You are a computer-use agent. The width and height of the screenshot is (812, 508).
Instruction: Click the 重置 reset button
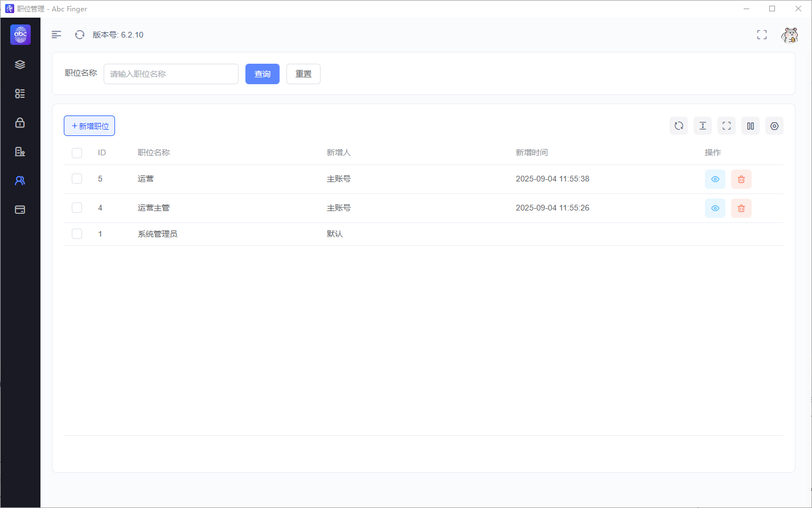[x=304, y=74]
